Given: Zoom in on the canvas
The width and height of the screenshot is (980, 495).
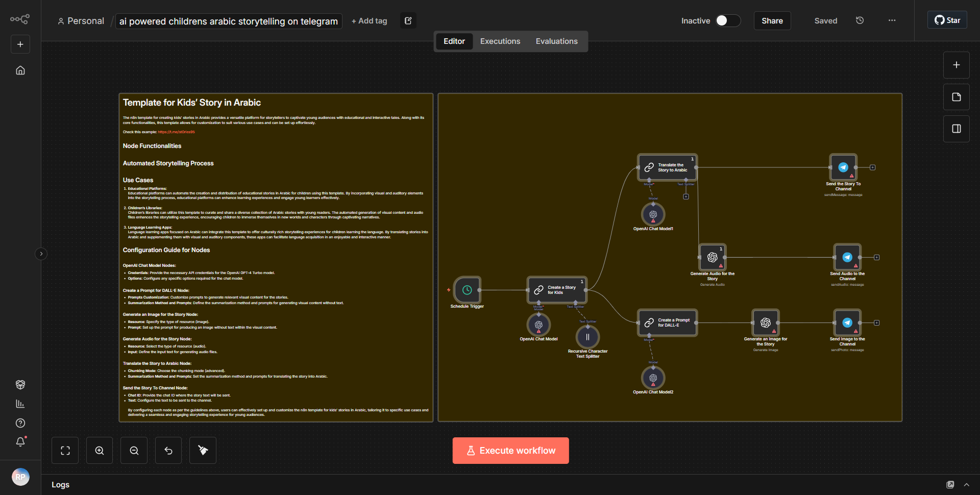Looking at the screenshot, I should click(x=100, y=451).
